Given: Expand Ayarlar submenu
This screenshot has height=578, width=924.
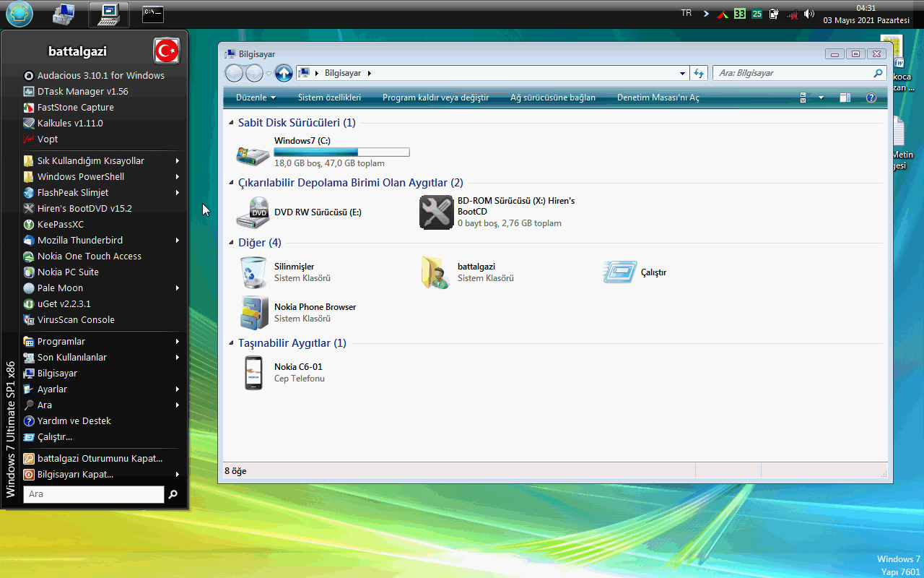Looking at the screenshot, I should point(101,389).
